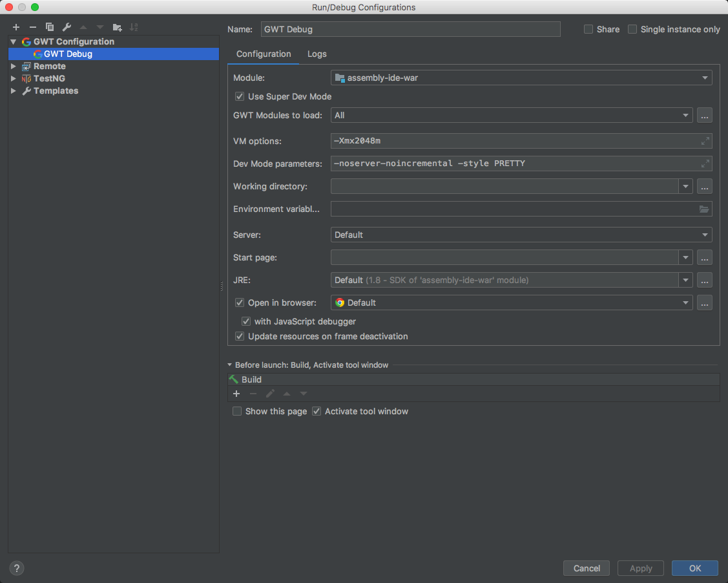Image resolution: width=728 pixels, height=583 pixels.
Task: Browse for Working directory
Action: [704, 186]
